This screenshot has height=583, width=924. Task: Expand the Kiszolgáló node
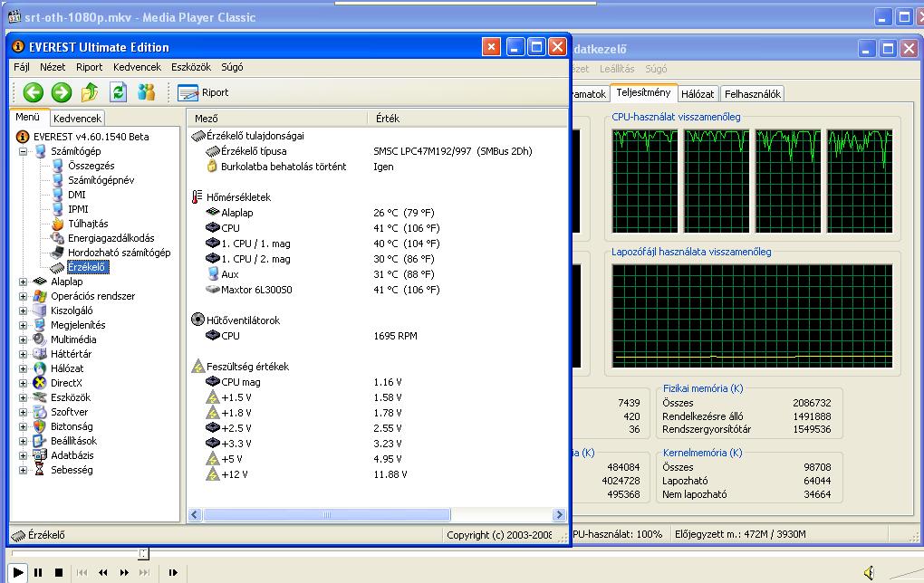[23, 311]
